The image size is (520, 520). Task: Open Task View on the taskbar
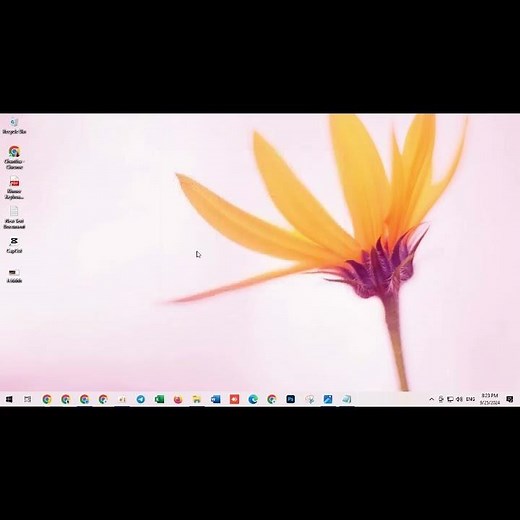28,399
